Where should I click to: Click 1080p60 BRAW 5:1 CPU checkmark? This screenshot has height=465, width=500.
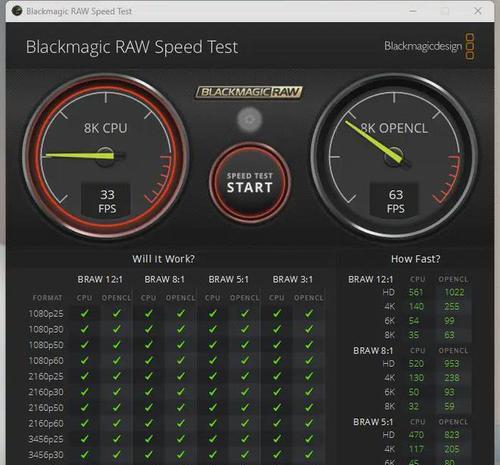pos(213,360)
